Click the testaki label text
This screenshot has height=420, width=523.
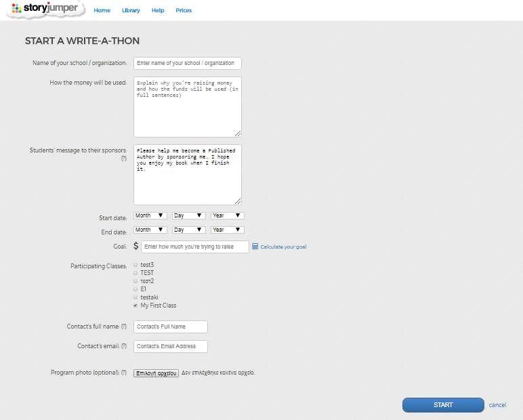(x=149, y=297)
